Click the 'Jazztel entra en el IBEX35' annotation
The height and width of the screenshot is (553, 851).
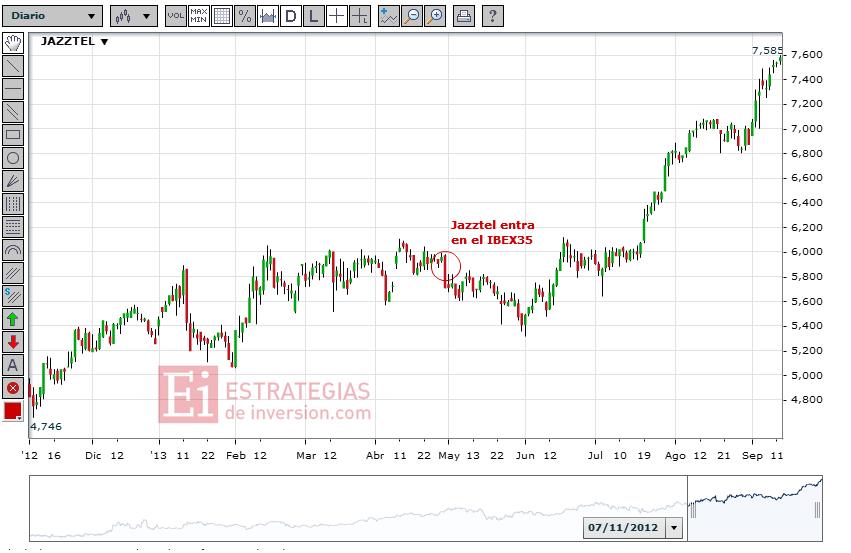click(492, 232)
